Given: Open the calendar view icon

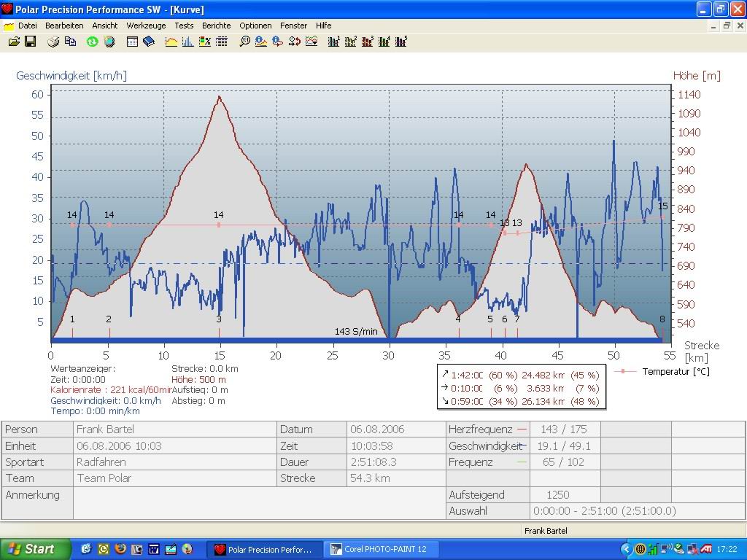Looking at the screenshot, I should pos(132,42).
